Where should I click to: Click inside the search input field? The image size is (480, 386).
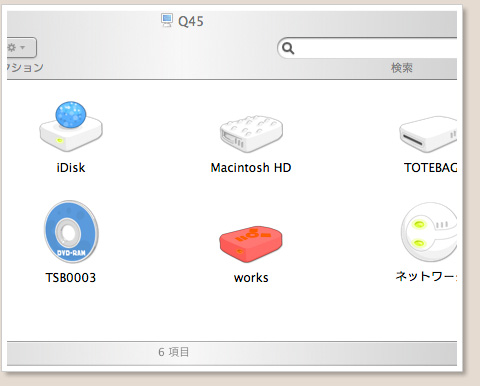tap(367, 48)
